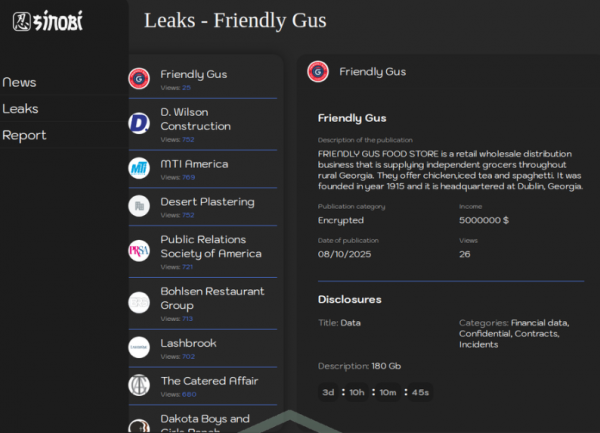Select Dakota Boys and Girls Ranch entry
The width and height of the screenshot is (600, 433).
point(205,420)
